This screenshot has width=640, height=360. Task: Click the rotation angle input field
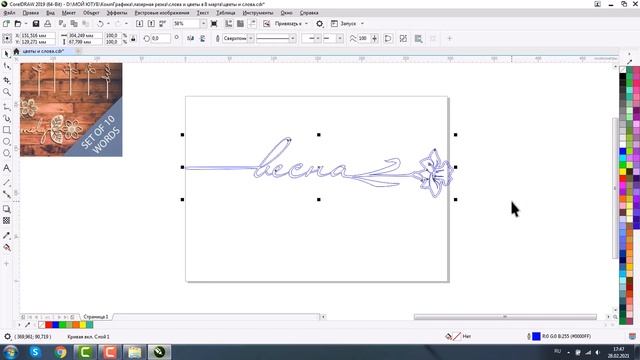160,38
